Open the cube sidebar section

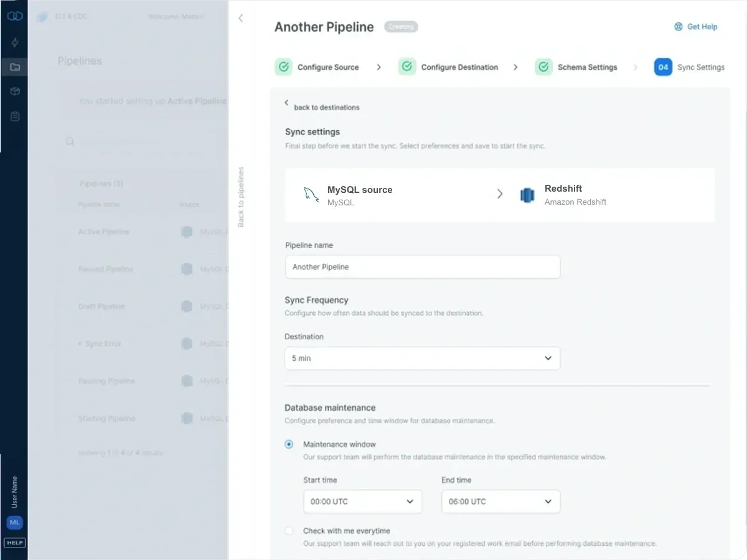[x=15, y=91]
